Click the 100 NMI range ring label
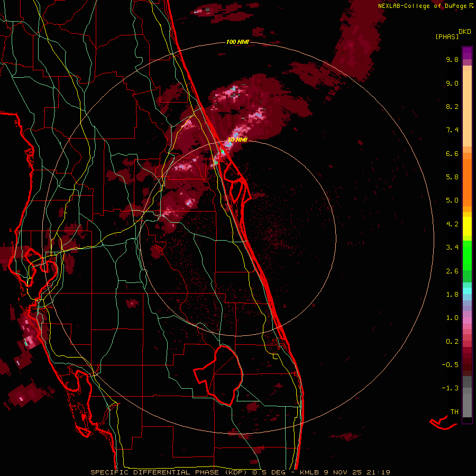 pos(237,42)
